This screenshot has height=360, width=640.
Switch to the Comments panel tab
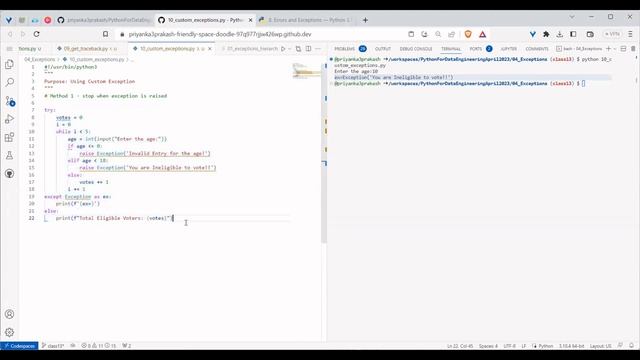coord(537,49)
